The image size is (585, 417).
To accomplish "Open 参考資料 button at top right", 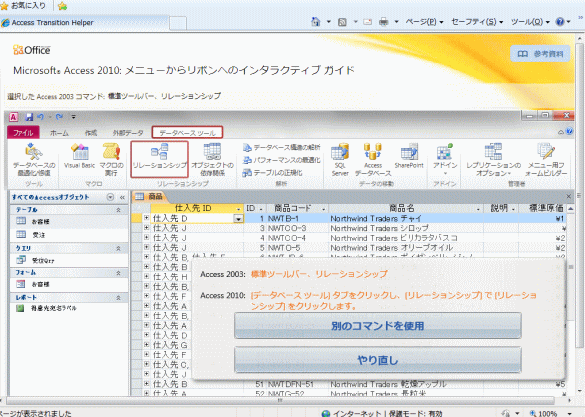I will coord(540,54).
